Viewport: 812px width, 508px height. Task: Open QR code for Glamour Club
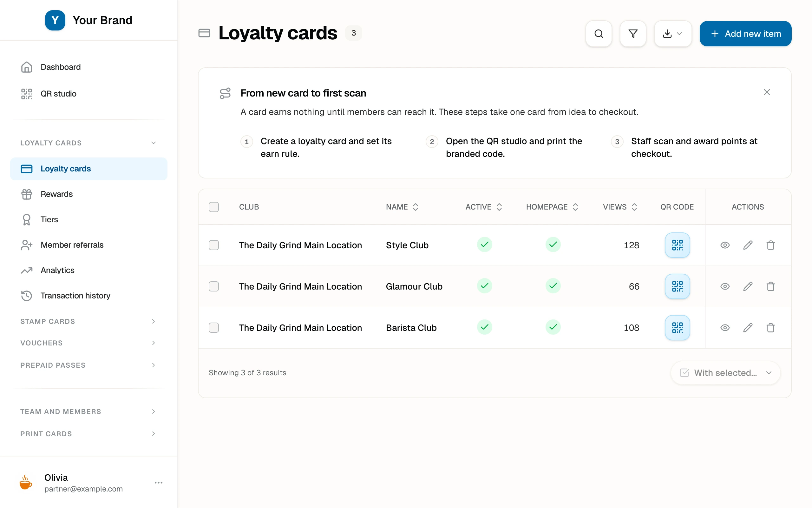pyautogui.click(x=677, y=286)
